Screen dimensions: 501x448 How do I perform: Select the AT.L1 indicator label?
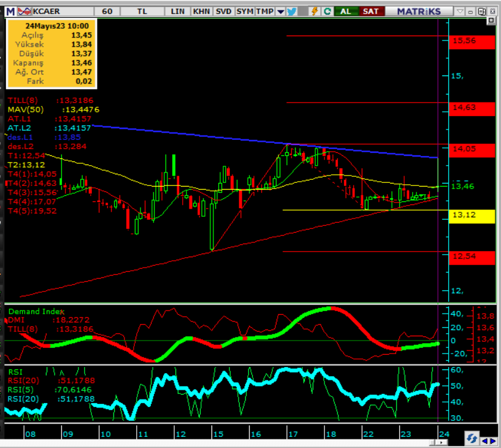coord(50,119)
